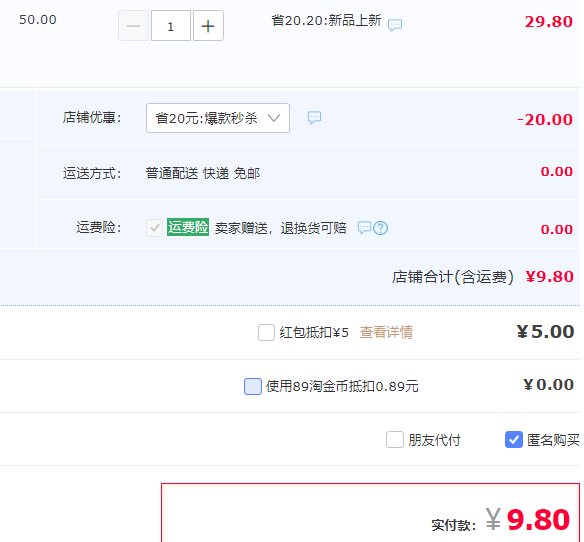
Task: Uncheck the 匿名购买 checkbox
Action: coord(514,440)
